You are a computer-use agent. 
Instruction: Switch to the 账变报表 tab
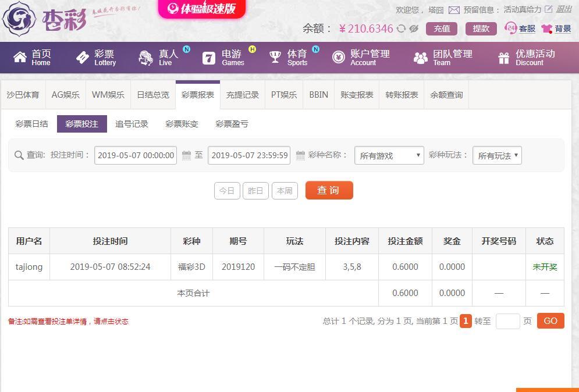click(x=357, y=95)
